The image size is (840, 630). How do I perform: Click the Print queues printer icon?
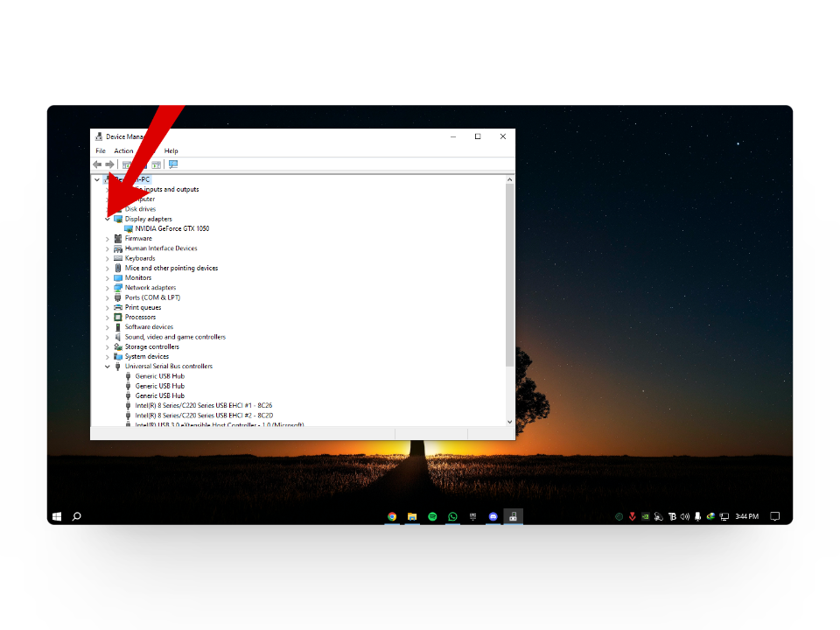[x=118, y=307]
